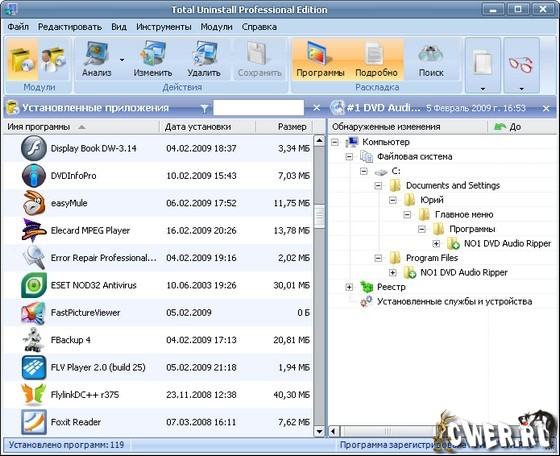This screenshot has height=456, width=560.
Task: Select the Error Repair Professional icon
Action: (34, 258)
